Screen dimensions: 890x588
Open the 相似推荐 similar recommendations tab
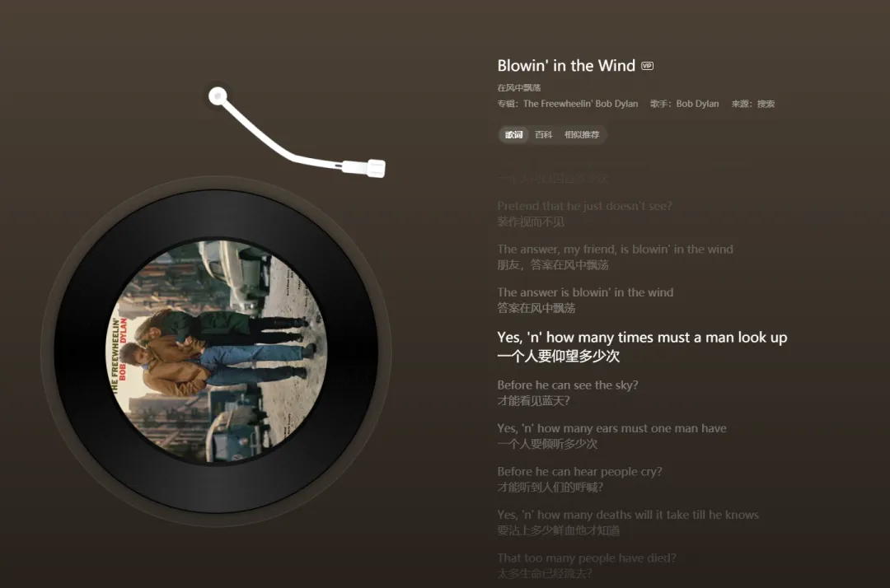582,134
